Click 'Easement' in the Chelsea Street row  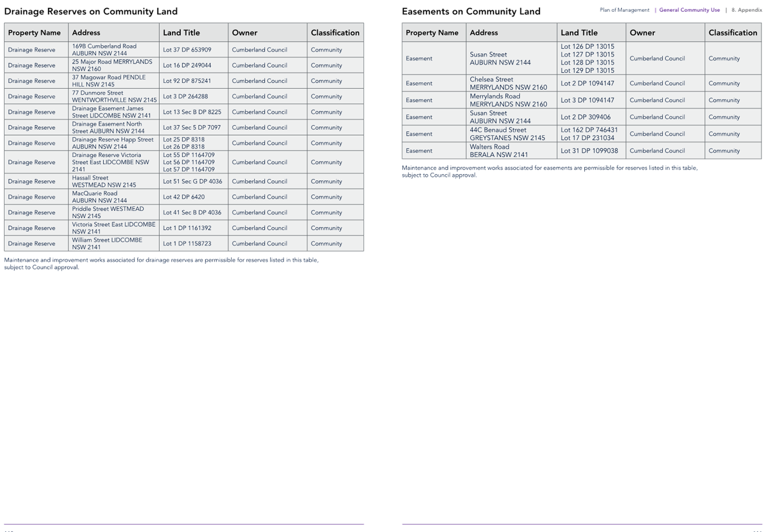pyautogui.click(x=419, y=83)
